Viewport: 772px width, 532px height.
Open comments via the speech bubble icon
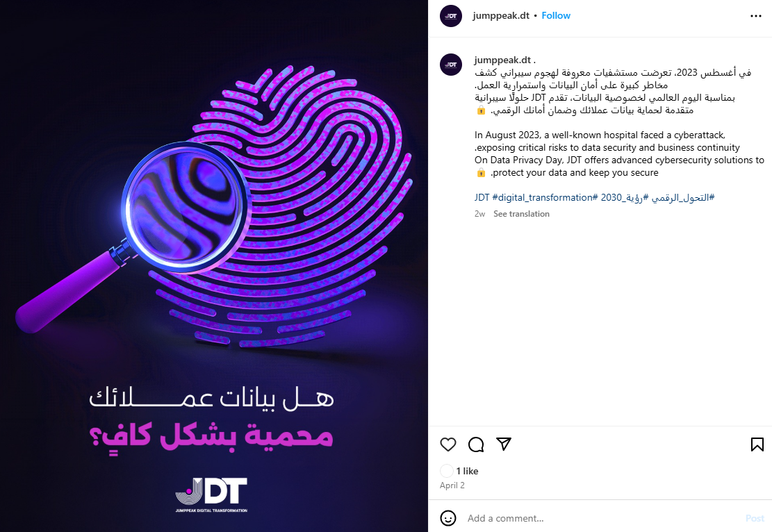click(475, 444)
